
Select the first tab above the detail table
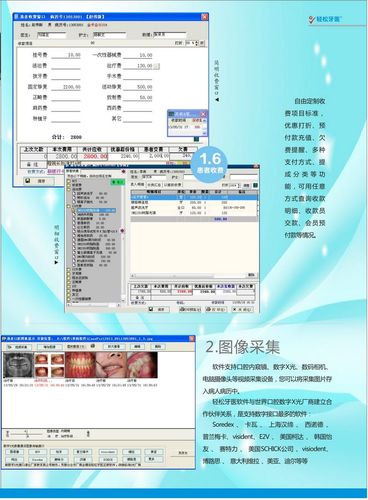pyautogui.click(x=138, y=184)
